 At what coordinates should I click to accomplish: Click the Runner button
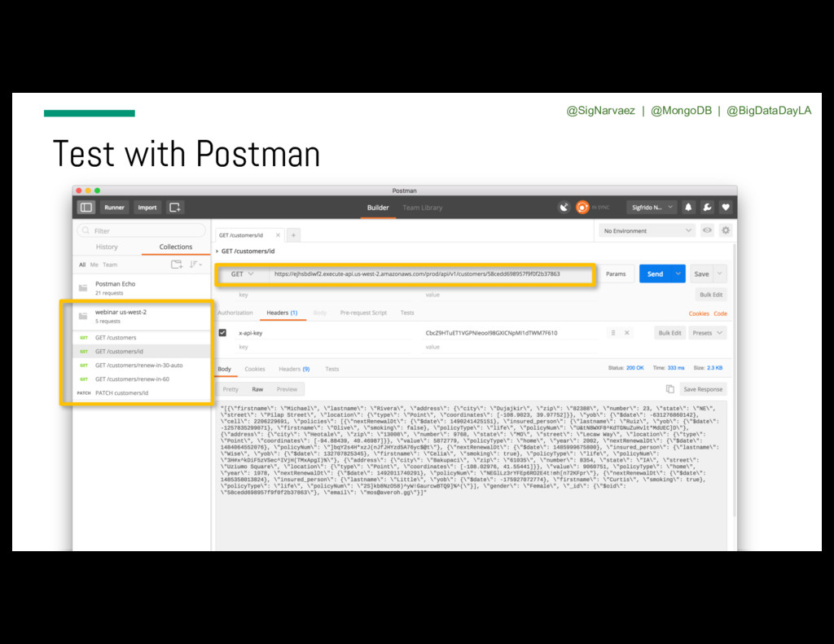point(114,208)
